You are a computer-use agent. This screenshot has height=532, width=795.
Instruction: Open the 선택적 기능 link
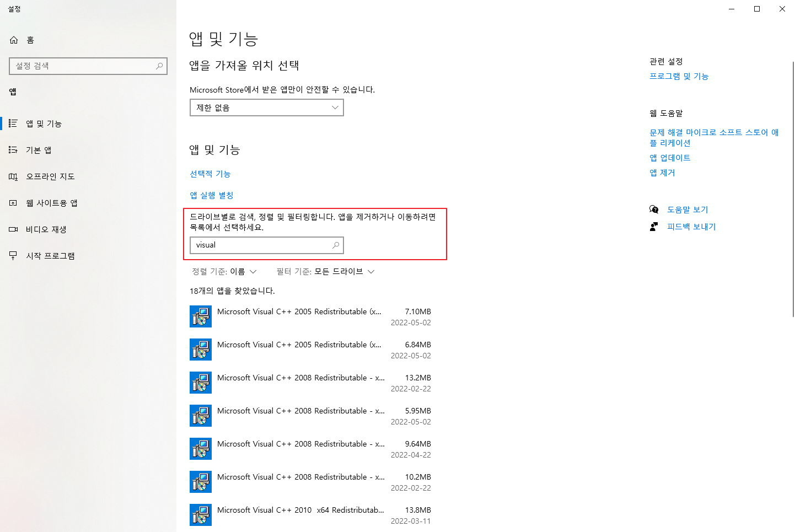210,174
